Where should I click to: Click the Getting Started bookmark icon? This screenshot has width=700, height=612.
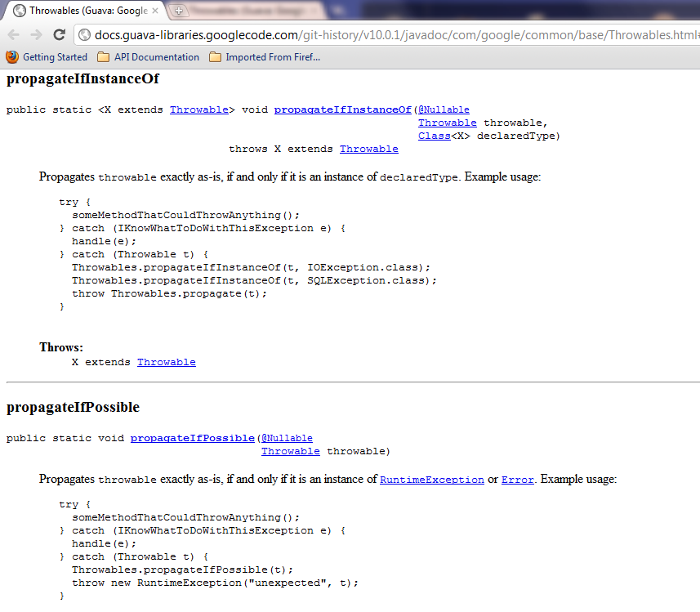(x=11, y=57)
